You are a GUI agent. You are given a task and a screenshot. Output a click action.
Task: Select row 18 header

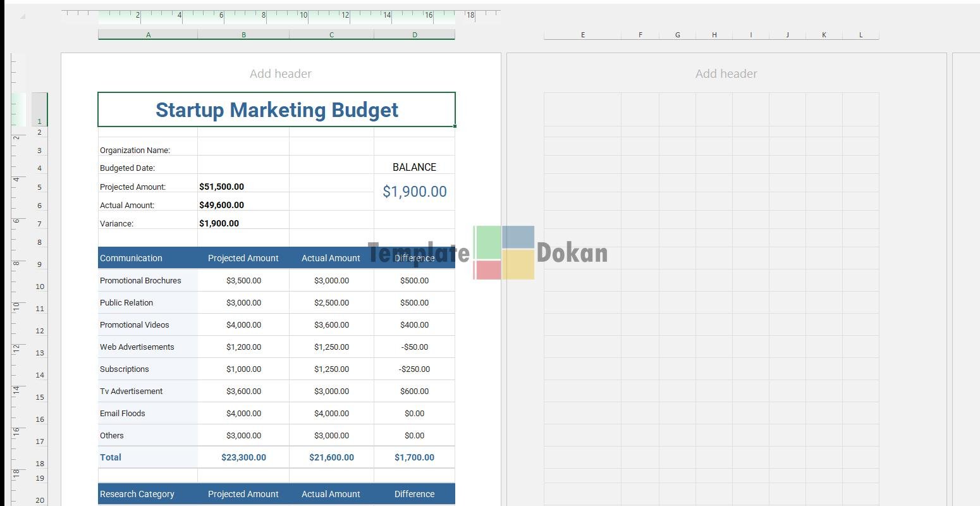coord(39,464)
